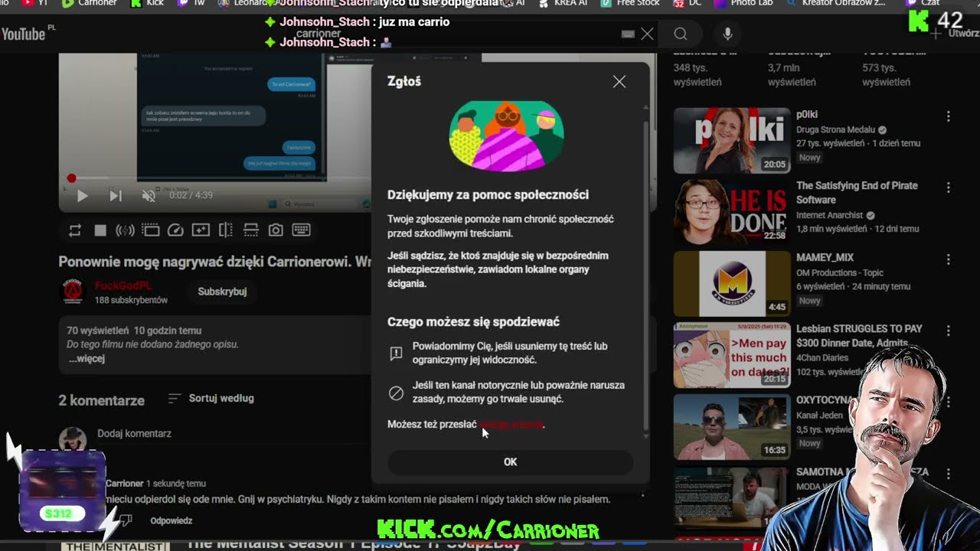980x551 pixels.
Task: Click the 'Photo Lab' bookmark
Action: coord(745,3)
